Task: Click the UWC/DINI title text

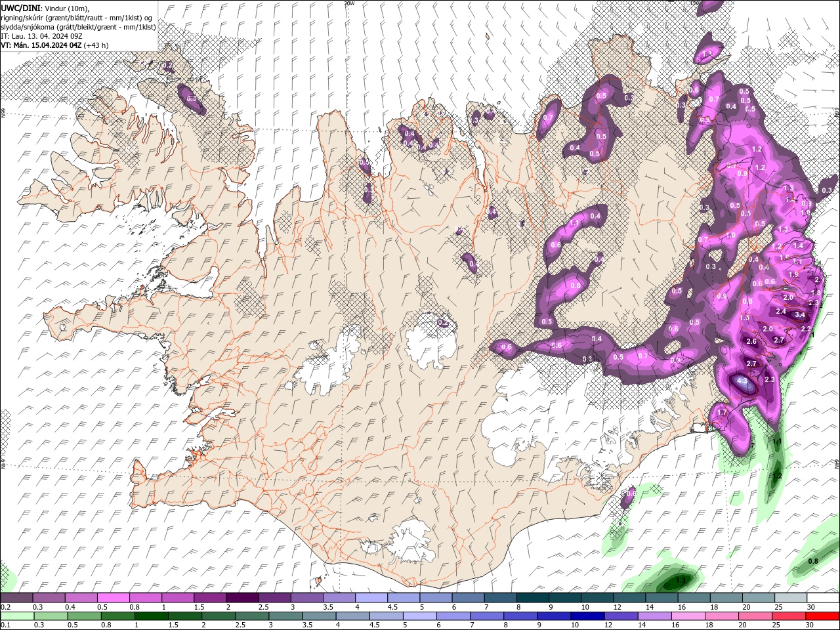Action: [20, 7]
